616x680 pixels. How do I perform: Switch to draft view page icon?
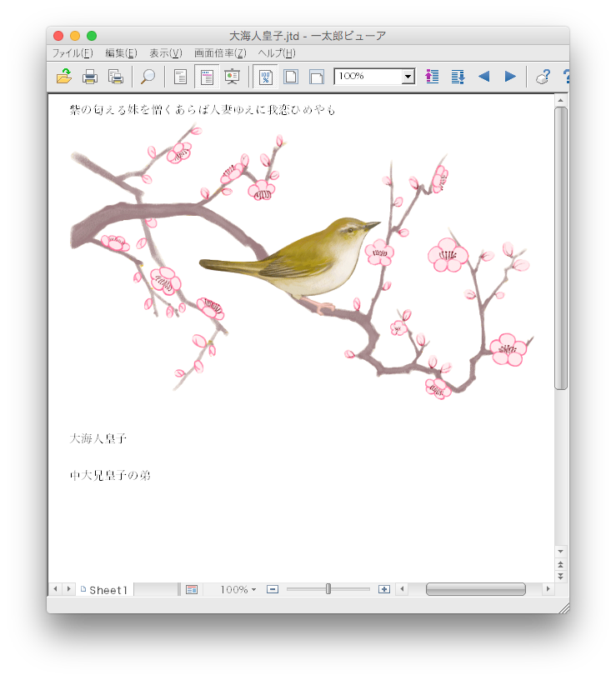pos(180,77)
